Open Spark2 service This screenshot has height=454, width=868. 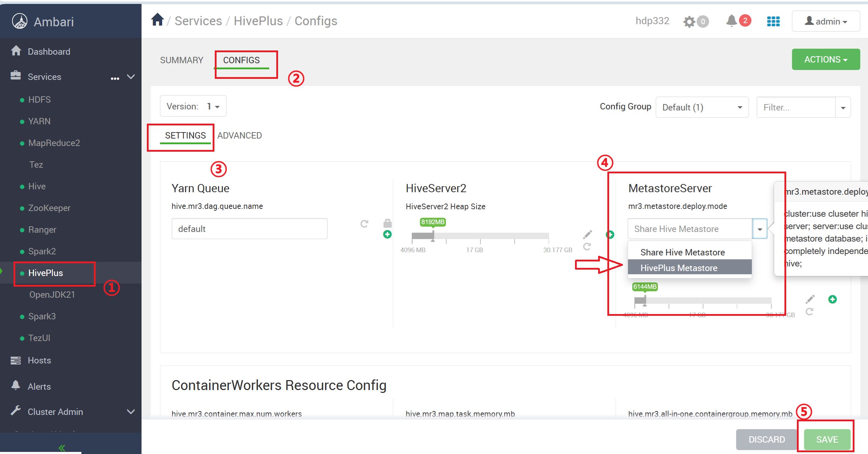click(x=42, y=251)
